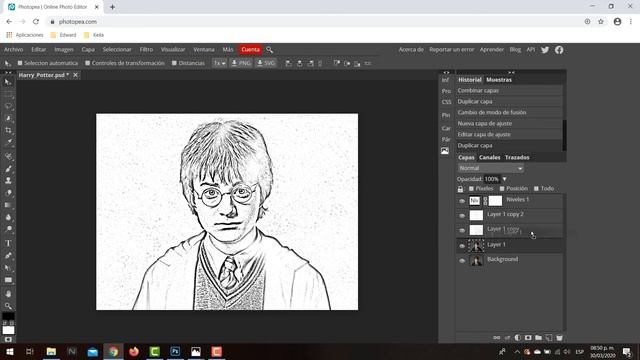Toggle Quick Mask mode icon
The width and height of the screenshot is (640, 360).
pyautogui.click(x=8, y=339)
